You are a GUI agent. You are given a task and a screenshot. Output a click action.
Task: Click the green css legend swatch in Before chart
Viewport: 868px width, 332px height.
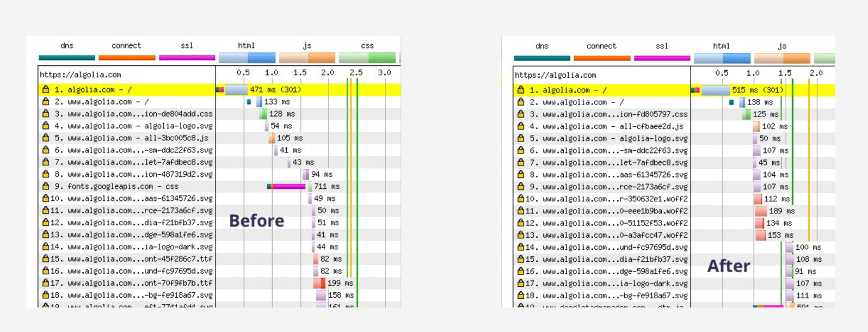coord(367,58)
